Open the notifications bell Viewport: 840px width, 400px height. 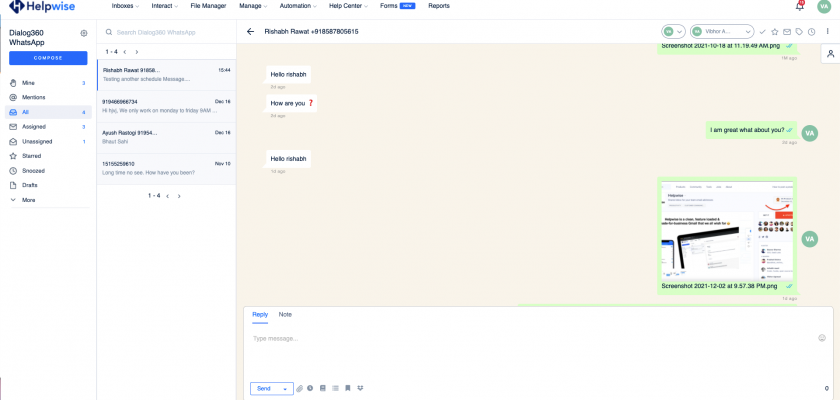tap(799, 6)
